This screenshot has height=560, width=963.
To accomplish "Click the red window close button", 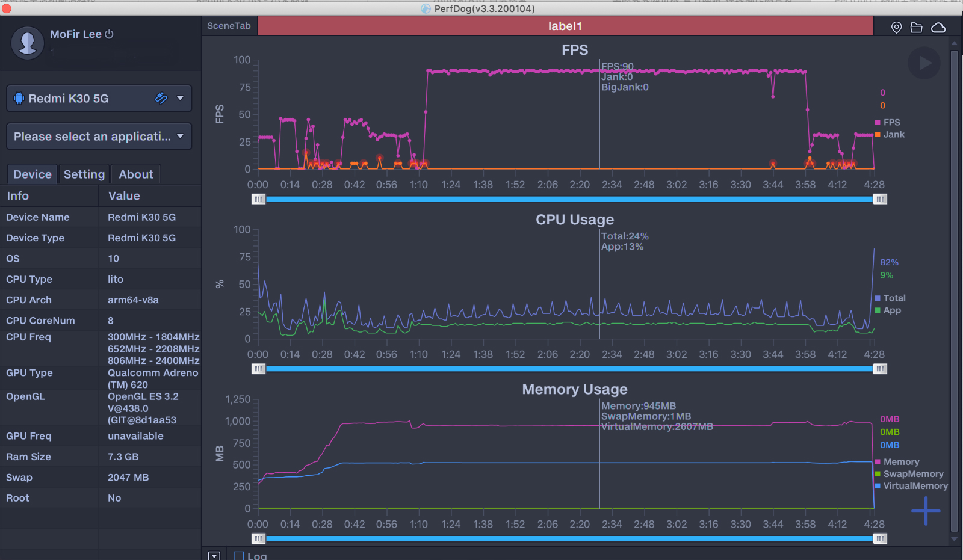I will coord(7,8).
